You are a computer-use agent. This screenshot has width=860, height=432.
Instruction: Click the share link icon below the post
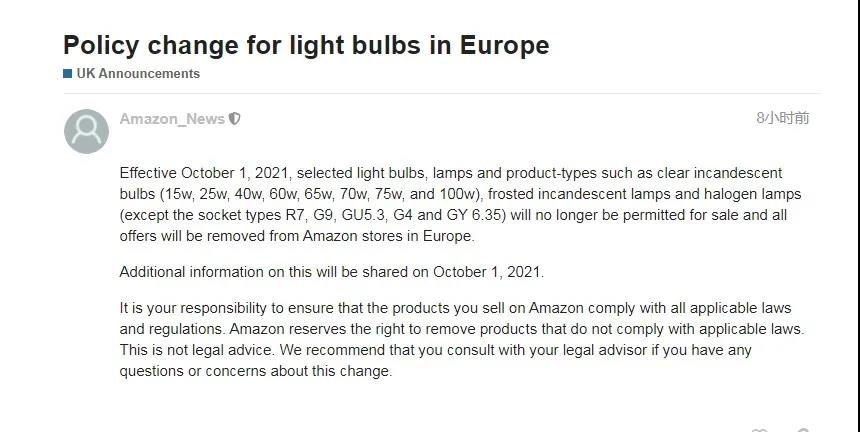point(802,430)
